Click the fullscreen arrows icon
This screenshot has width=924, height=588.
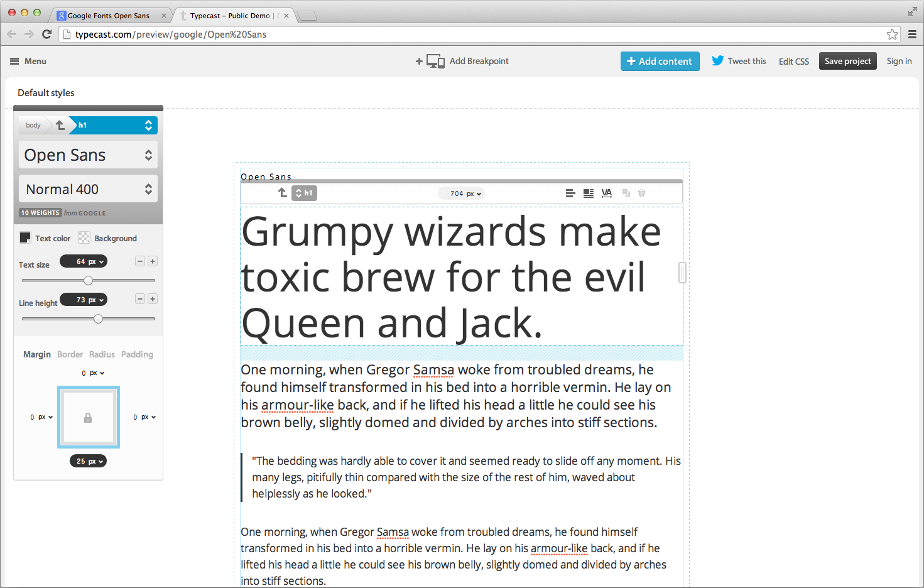[912, 11]
